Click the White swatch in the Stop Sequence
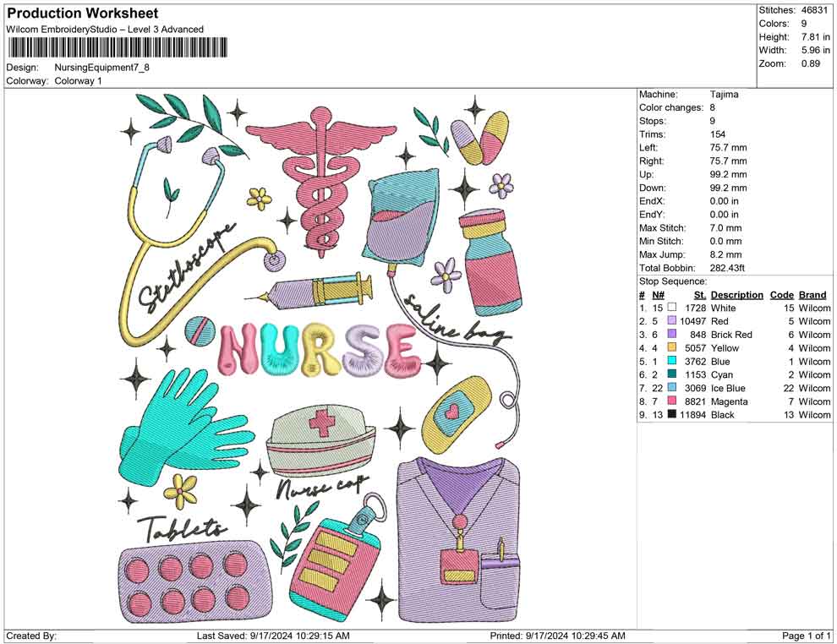This screenshot has width=837, height=644. [672, 308]
